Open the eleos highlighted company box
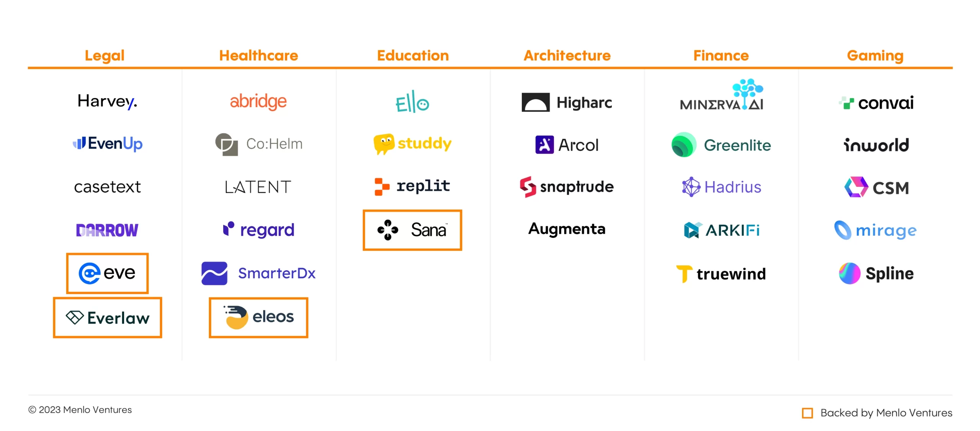Image resolution: width=980 pixels, height=431 pixels. (x=258, y=317)
